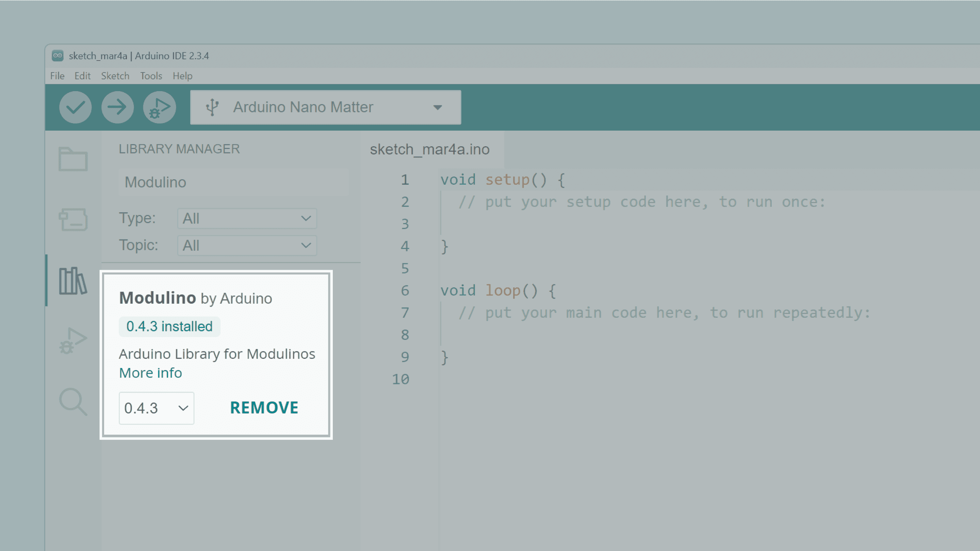This screenshot has width=980, height=551.
Task: Select the sketch_mar4a.ino editor tab
Action: click(429, 149)
